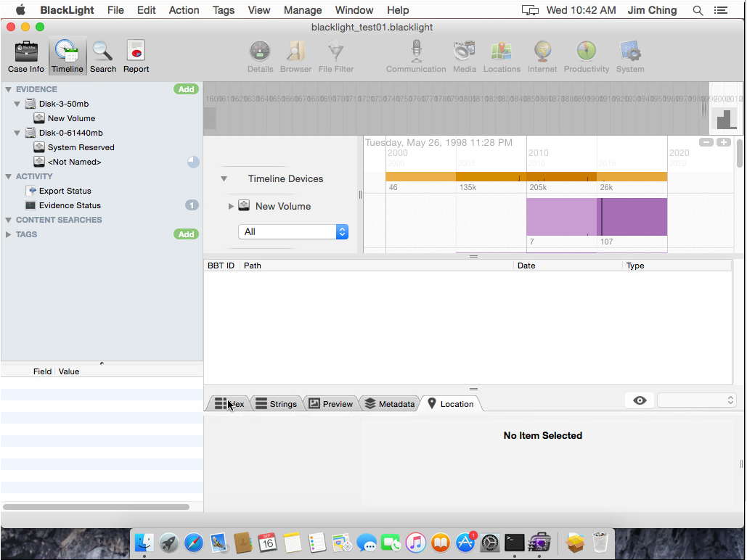Sort results by Date column

click(568, 265)
